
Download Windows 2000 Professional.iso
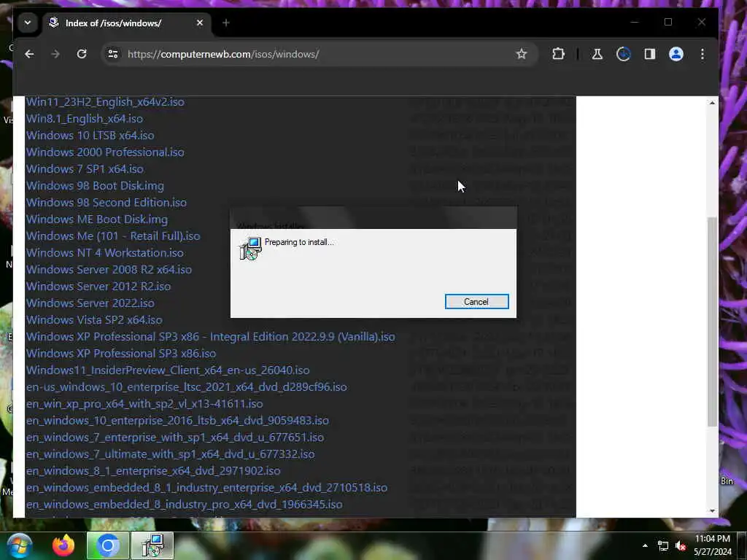point(105,152)
